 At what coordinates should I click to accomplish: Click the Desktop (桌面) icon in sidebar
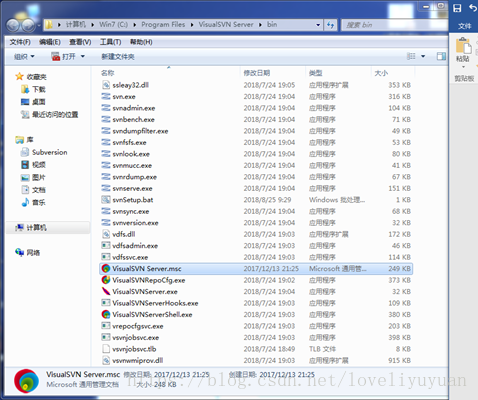[25, 102]
